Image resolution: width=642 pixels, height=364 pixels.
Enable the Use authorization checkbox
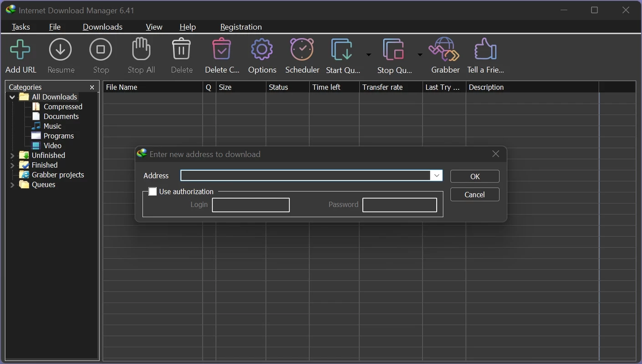point(153,192)
